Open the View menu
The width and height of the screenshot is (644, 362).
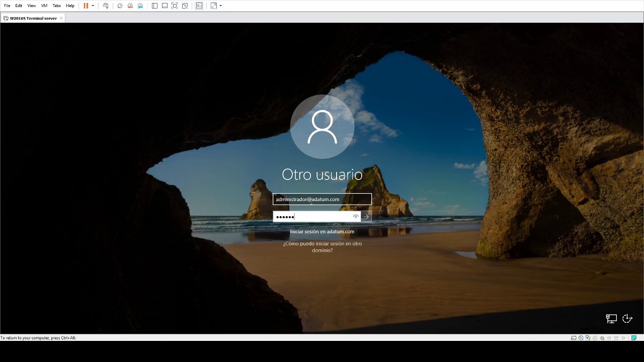click(x=32, y=6)
